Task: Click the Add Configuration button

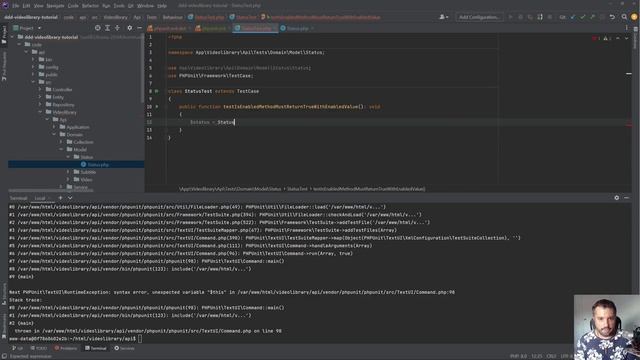Action: [479, 17]
